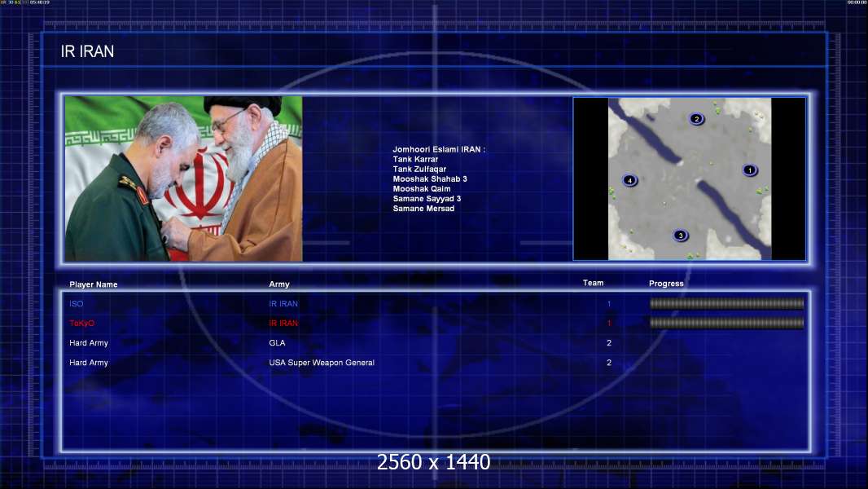Screen dimensions: 868x489
Task: Click the Samane Sayyad 3 line
Action: tap(427, 198)
